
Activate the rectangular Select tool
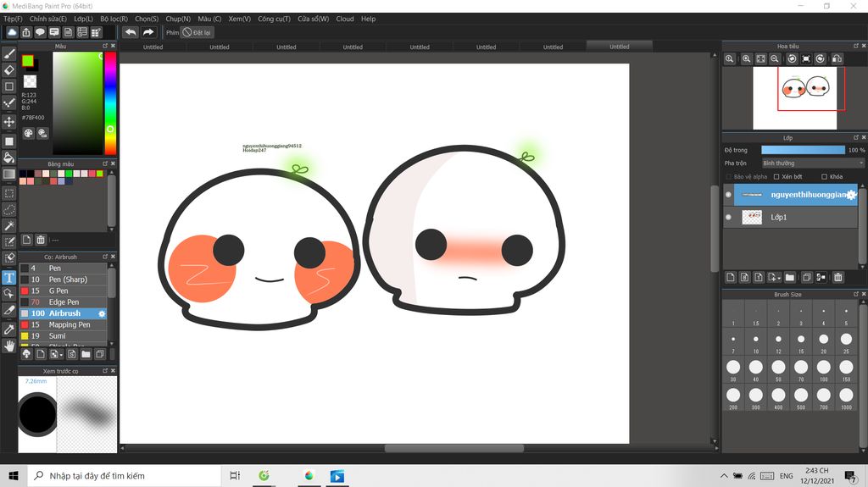point(8,193)
